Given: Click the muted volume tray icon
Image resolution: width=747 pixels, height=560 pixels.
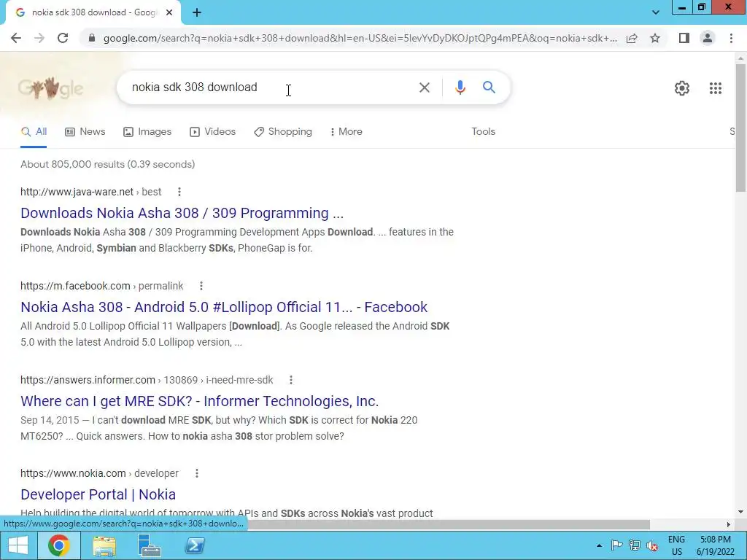Looking at the screenshot, I should [651, 545].
